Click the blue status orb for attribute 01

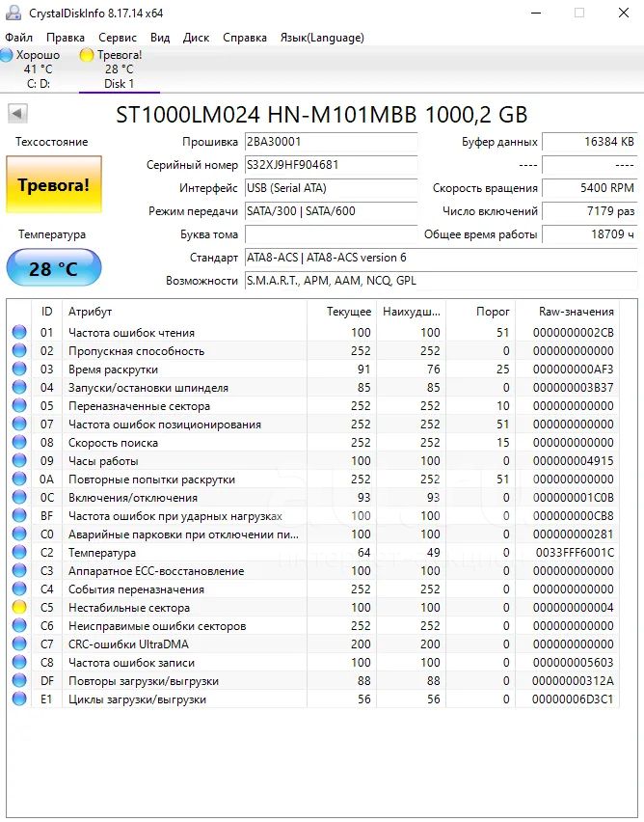point(19,332)
